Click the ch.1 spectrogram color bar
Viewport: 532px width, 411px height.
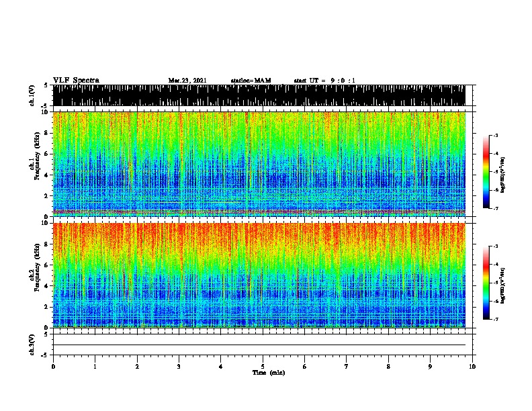[x=486, y=172]
